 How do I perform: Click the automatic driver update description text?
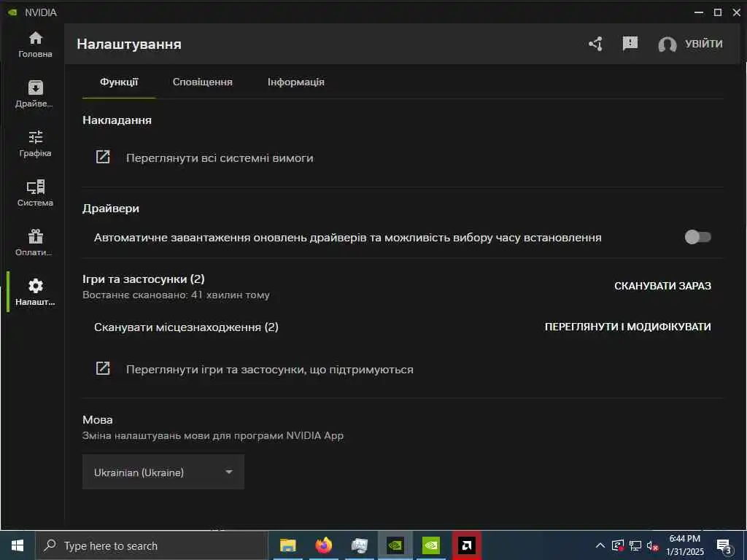click(348, 238)
